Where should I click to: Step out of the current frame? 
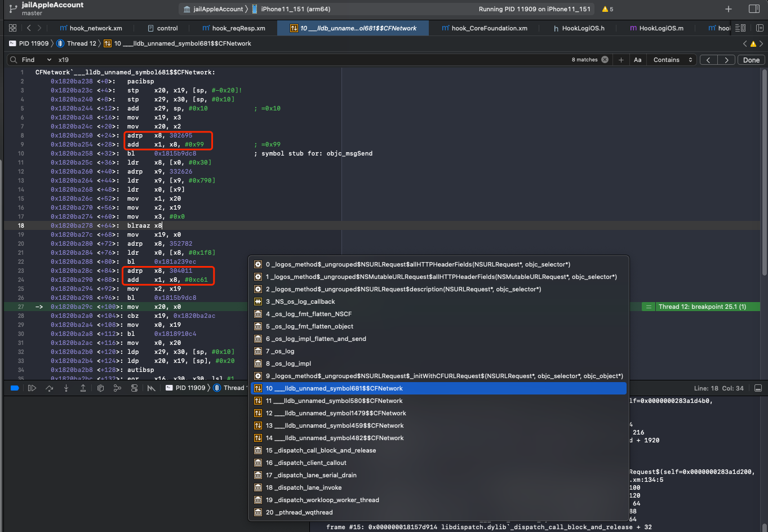pos(83,388)
